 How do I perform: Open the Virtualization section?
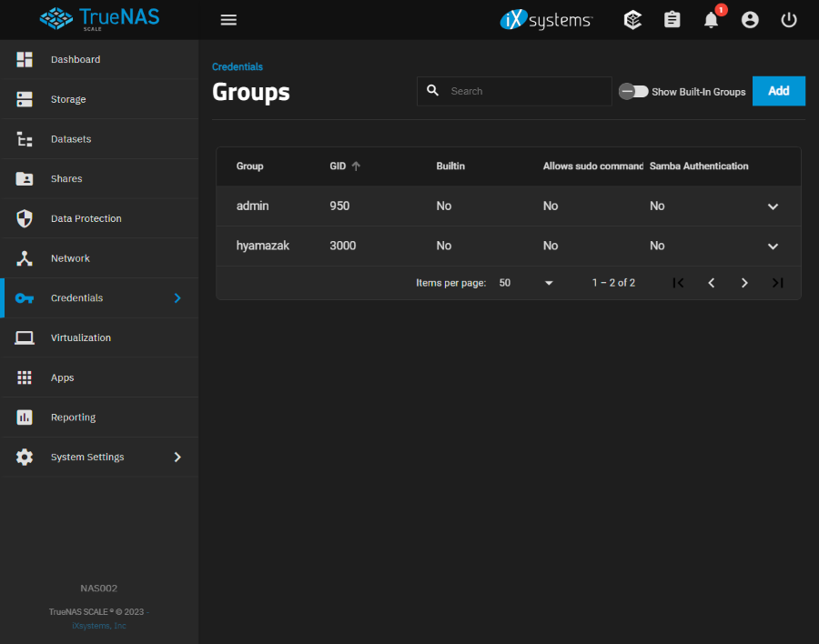(x=81, y=337)
